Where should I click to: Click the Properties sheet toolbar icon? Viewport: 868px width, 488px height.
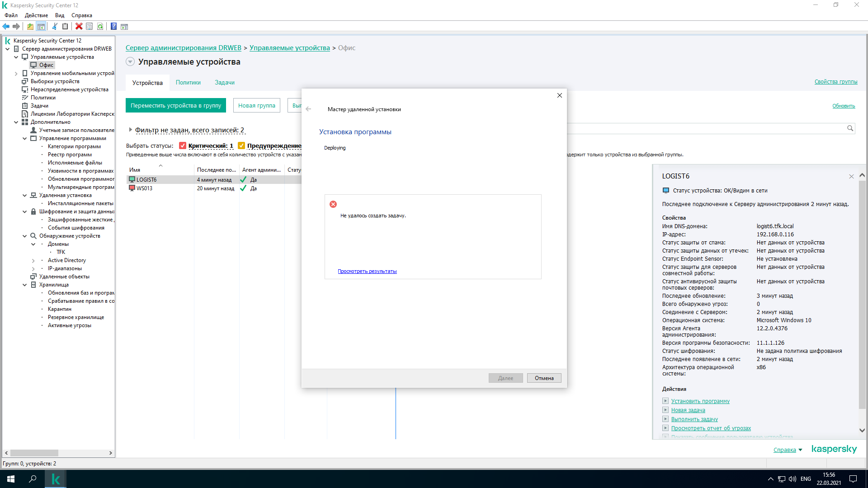[89, 26]
